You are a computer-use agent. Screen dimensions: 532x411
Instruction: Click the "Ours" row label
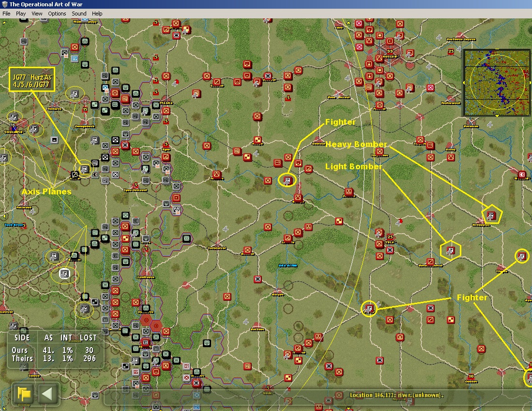point(20,350)
